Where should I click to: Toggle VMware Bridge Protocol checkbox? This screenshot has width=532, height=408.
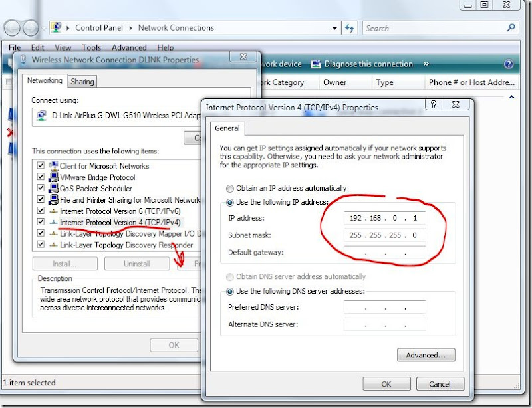click(41, 177)
